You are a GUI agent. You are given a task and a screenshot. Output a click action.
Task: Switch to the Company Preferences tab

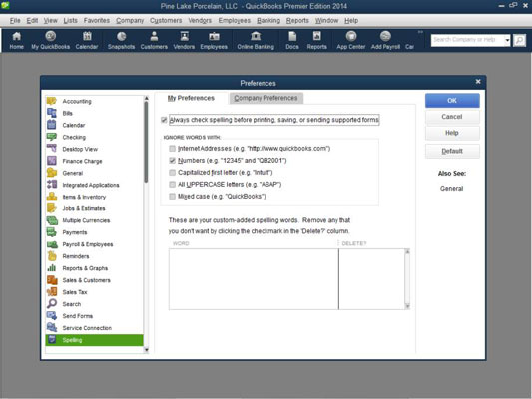pos(266,98)
